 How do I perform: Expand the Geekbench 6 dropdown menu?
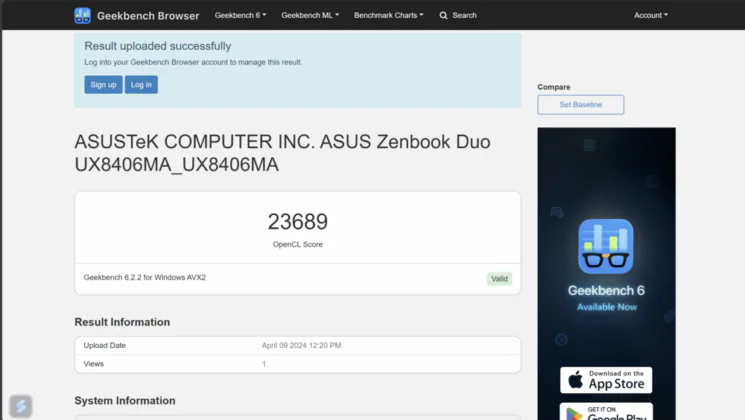tap(240, 15)
